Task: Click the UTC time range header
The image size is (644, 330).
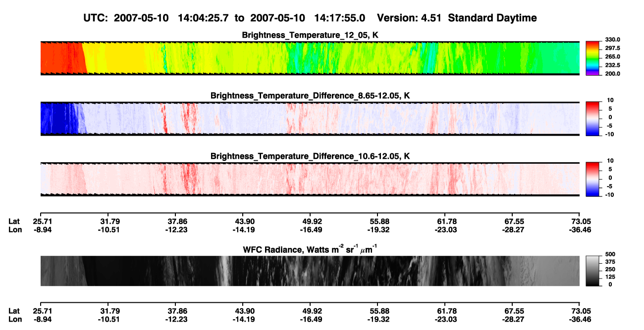Action: pos(225,18)
